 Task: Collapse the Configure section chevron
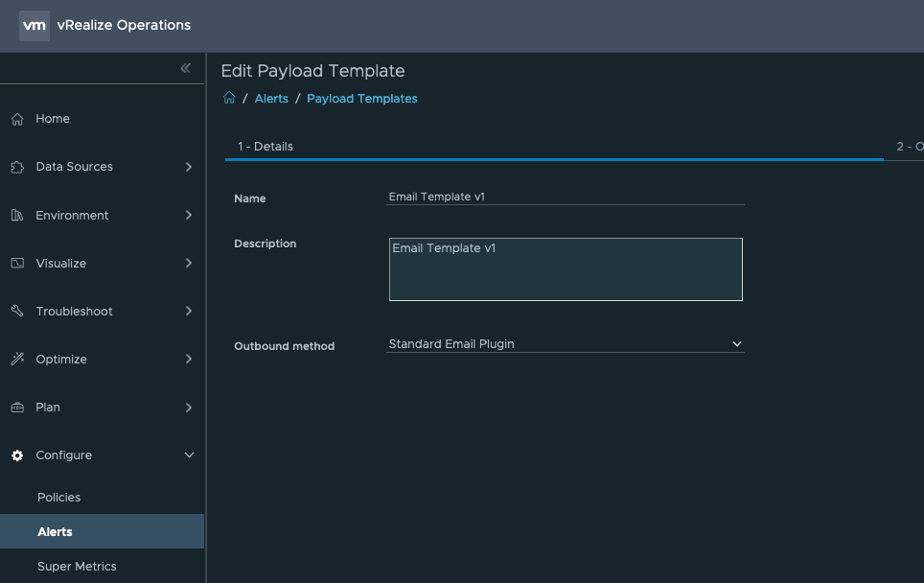tap(189, 455)
